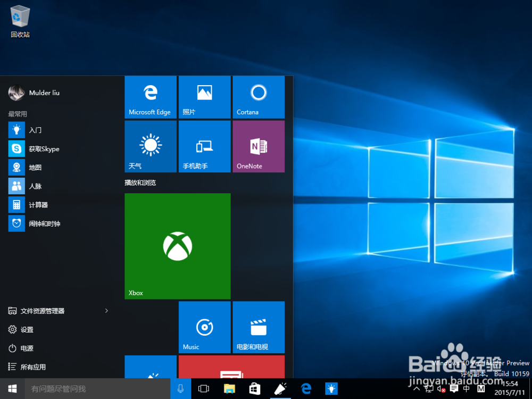The height and width of the screenshot is (399, 532).
Task: Click the muted volume tray icon
Action: [441, 389]
